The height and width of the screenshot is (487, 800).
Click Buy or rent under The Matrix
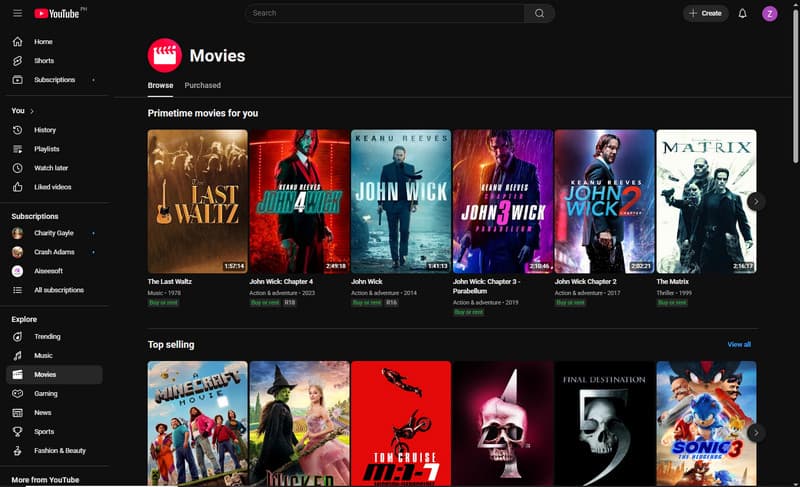[x=672, y=303]
